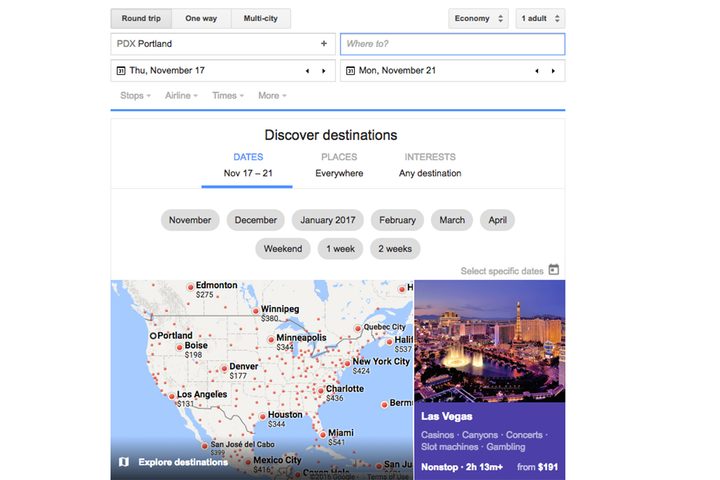Click calendar icon beside Mon, November 21
This screenshot has width=720, height=480.
(350, 71)
